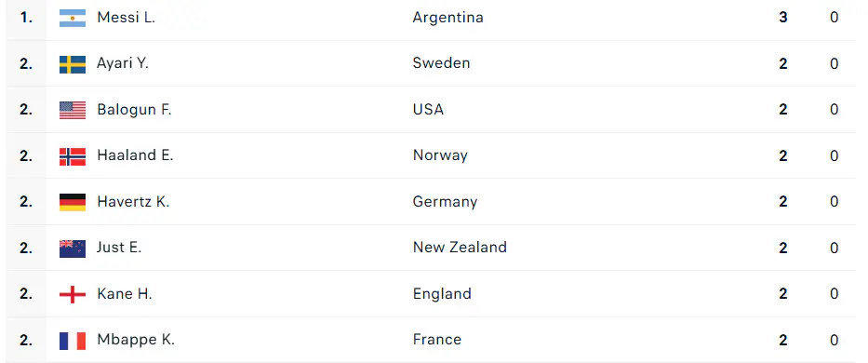Click Messi's goal count of 3

[x=782, y=18]
